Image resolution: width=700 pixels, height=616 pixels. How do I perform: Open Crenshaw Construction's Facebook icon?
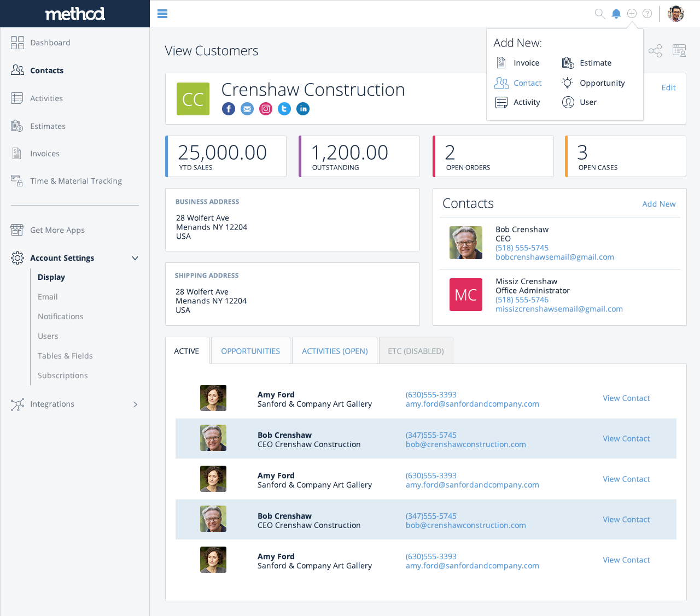tap(229, 109)
